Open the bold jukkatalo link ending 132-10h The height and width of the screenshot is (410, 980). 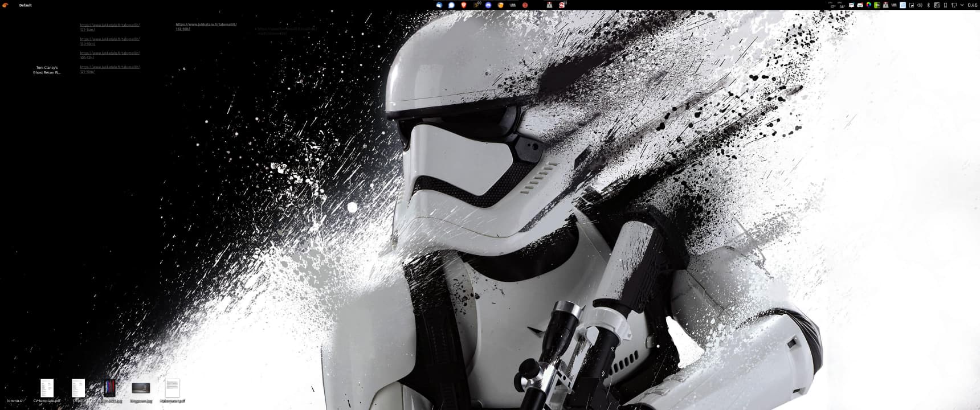(206, 26)
